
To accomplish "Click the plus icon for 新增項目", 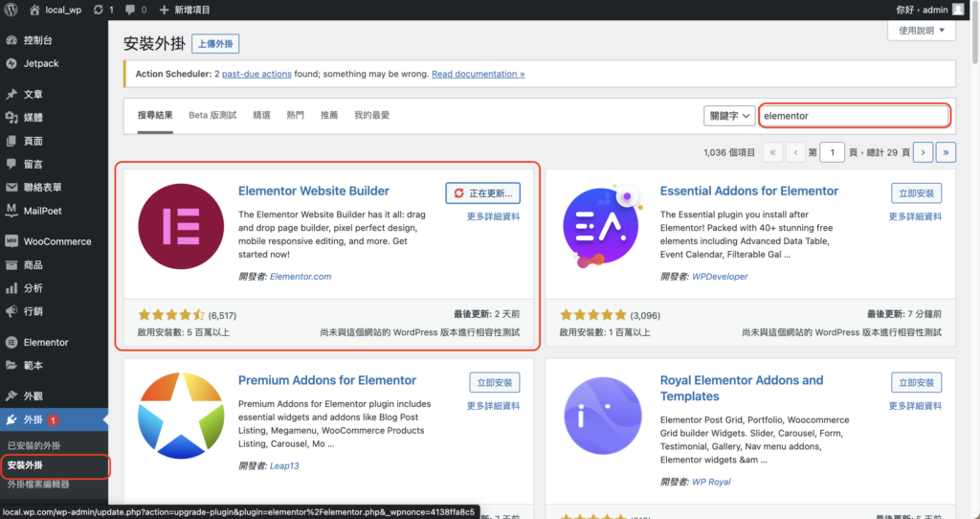I will (164, 10).
